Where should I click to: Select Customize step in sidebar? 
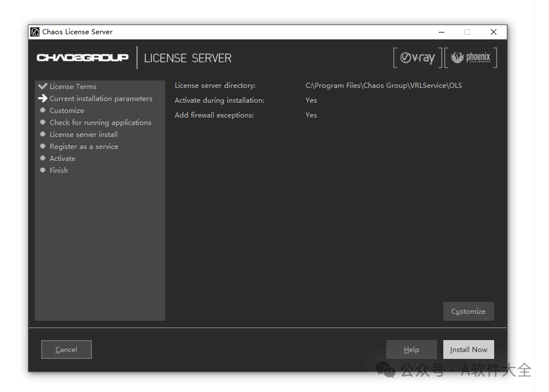click(x=67, y=111)
